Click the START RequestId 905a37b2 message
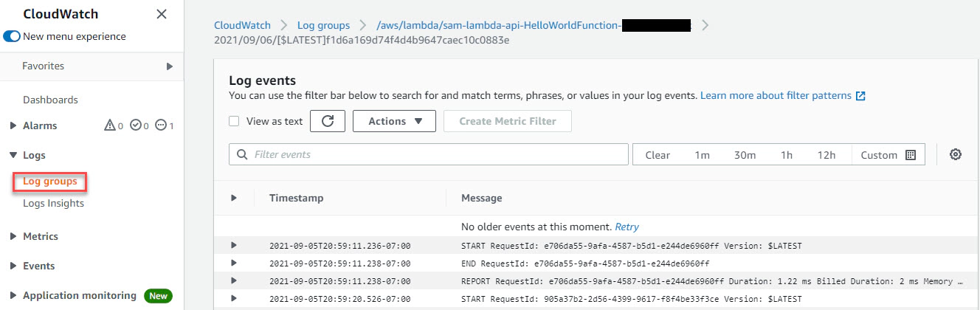This screenshot has width=980, height=310. (x=631, y=298)
